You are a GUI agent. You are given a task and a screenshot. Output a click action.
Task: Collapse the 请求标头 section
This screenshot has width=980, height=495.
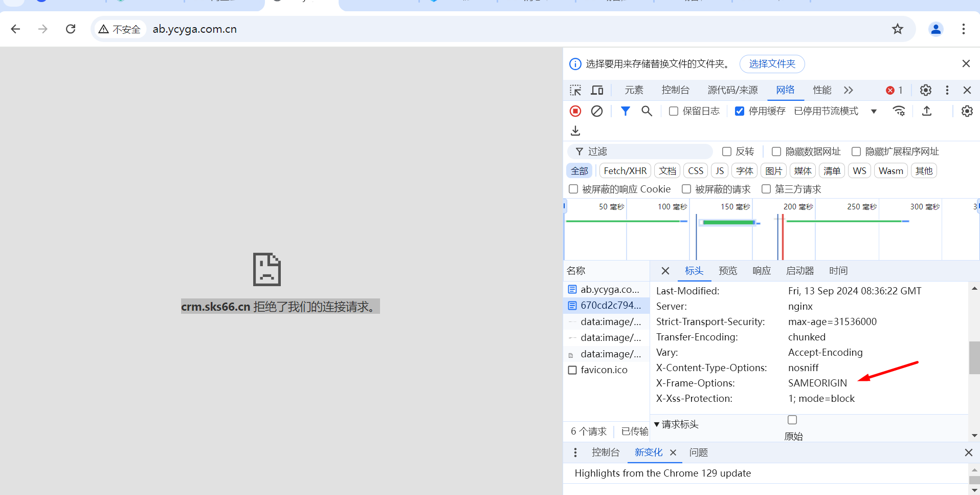657,424
